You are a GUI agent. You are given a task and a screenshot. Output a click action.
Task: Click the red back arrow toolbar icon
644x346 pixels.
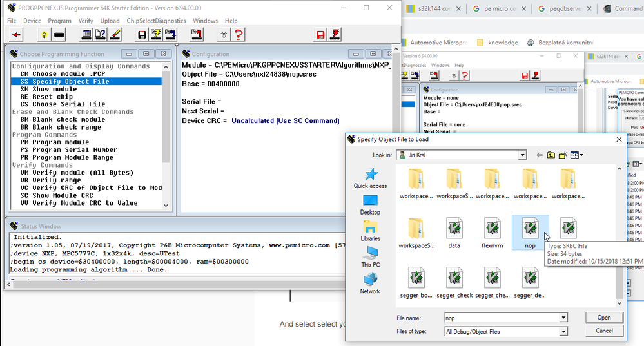[x=16, y=35]
